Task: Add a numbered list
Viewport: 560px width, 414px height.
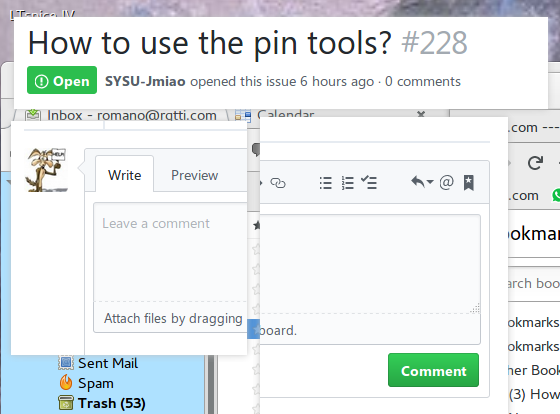Action: click(x=348, y=183)
